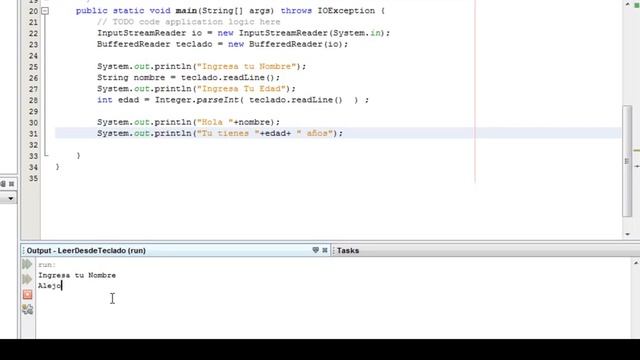Click the editor vertical scrollbar thumb
The image size is (640, 360).
(627, 161)
